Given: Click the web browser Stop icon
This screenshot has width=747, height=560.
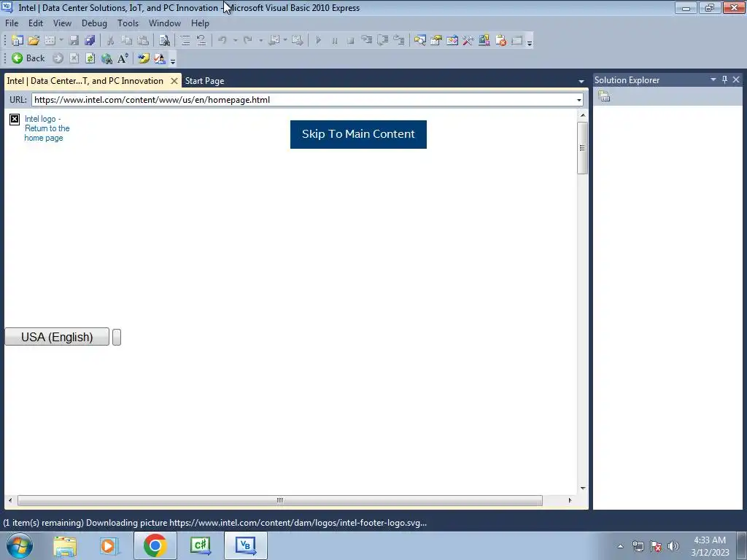Looking at the screenshot, I should [x=74, y=58].
